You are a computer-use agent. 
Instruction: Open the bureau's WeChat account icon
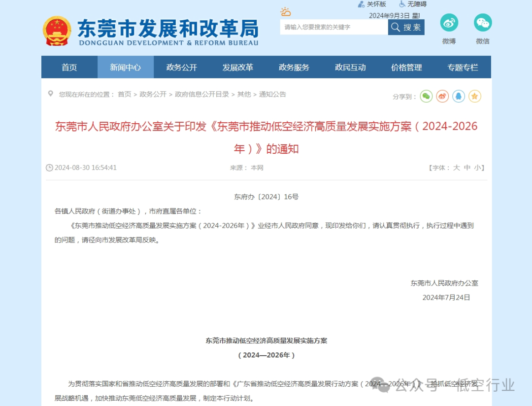coord(482,23)
